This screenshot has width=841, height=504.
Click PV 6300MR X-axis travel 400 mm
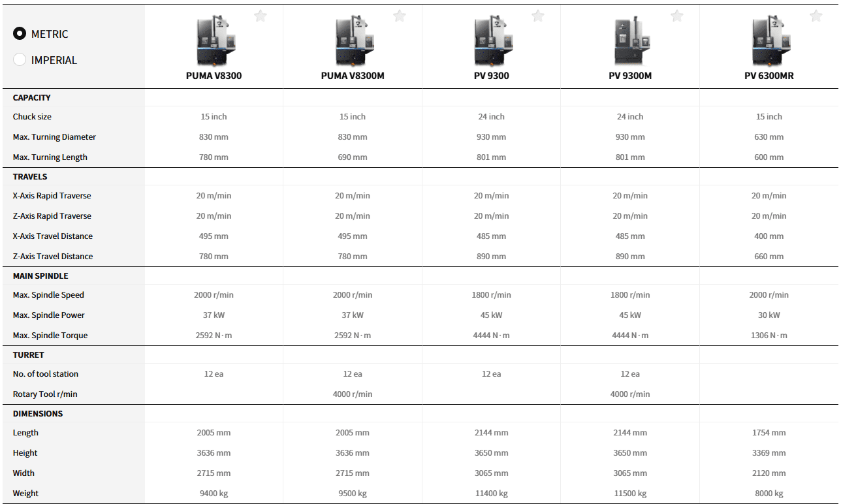pos(769,236)
